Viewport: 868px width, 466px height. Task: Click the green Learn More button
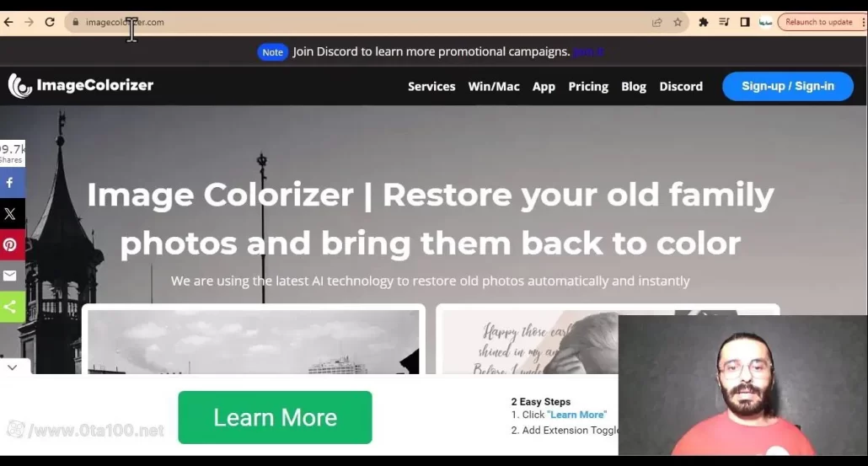pyautogui.click(x=275, y=417)
